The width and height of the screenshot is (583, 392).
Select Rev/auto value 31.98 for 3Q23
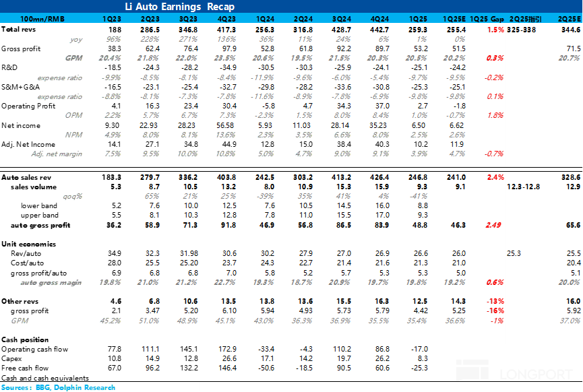tap(189, 254)
